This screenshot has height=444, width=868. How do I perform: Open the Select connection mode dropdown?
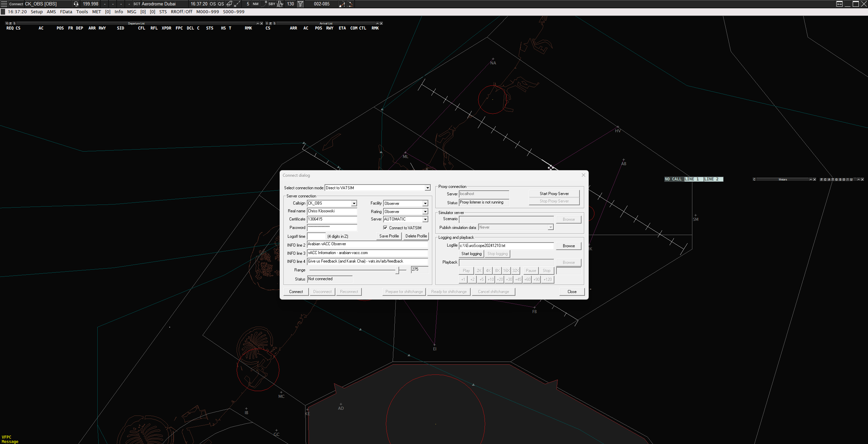coord(428,188)
